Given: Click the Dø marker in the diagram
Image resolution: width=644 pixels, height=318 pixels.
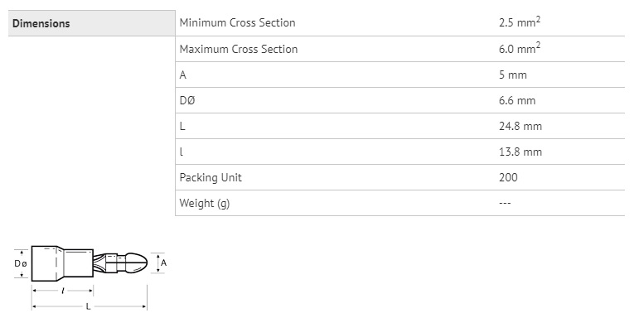Looking at the screenshot, I should point(20,263).
